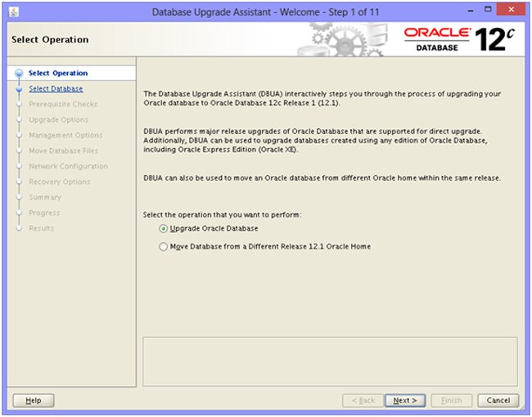Click the Select Operation page heading
532x417 pixels.
click(x=50, y=40)
